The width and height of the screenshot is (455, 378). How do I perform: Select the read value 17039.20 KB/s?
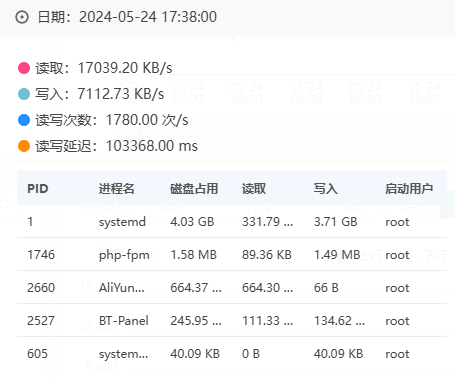[125, 68]
